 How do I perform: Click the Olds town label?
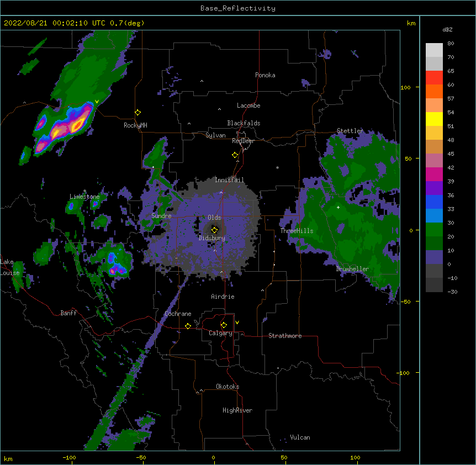pos(214,218)
